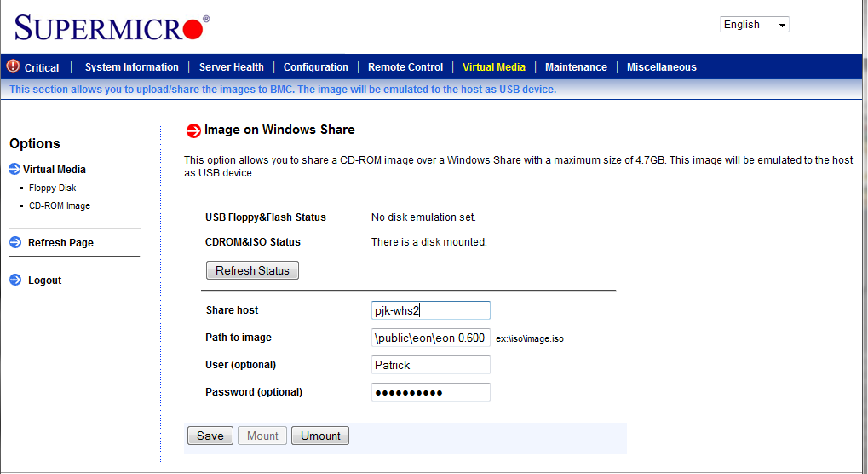Focus the Path to image field
Screen dimensions: 868x474
click(x=431, y=338)
